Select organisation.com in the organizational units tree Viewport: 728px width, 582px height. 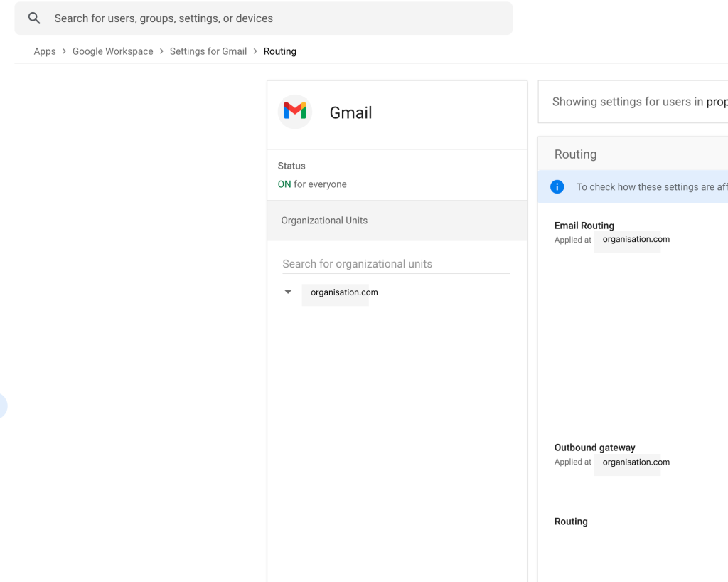click(x=344, y=292)
